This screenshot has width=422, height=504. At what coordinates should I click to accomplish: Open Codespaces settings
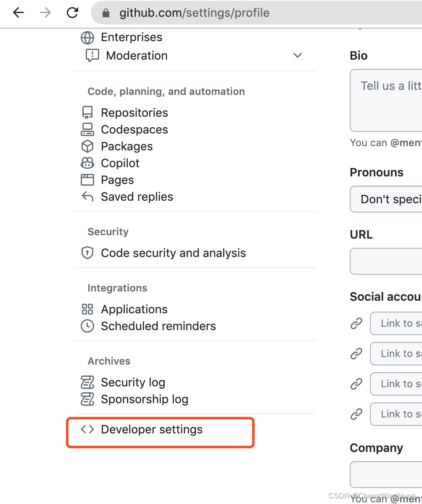(x=134, y=129)
